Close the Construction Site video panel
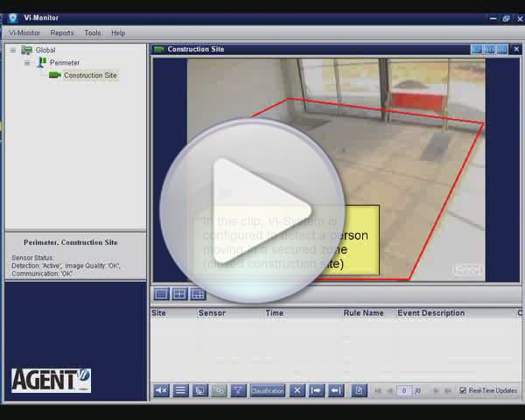 (x=516, y=49)
